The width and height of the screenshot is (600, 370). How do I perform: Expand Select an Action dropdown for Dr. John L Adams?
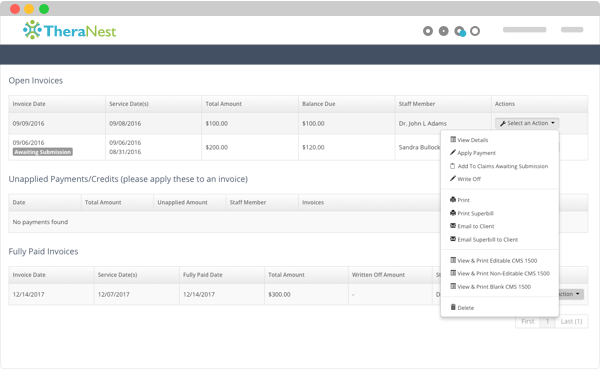pyautogui.click(x=527, y=123)
